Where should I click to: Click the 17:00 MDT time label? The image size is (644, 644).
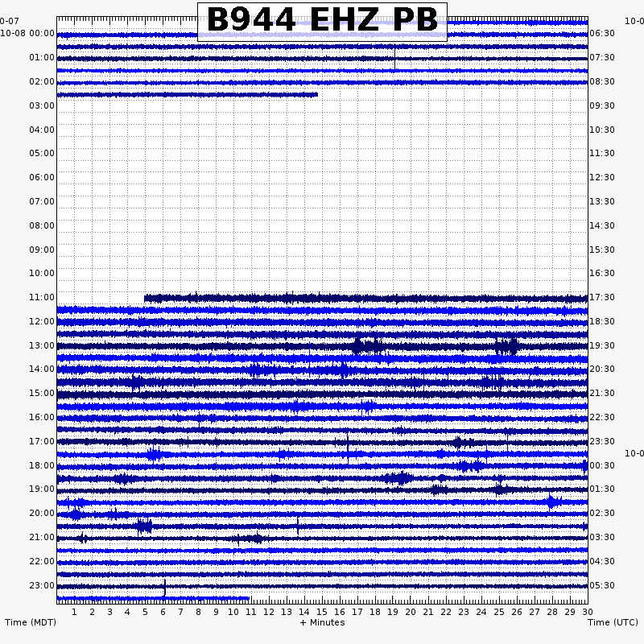[x=42, y=441]
